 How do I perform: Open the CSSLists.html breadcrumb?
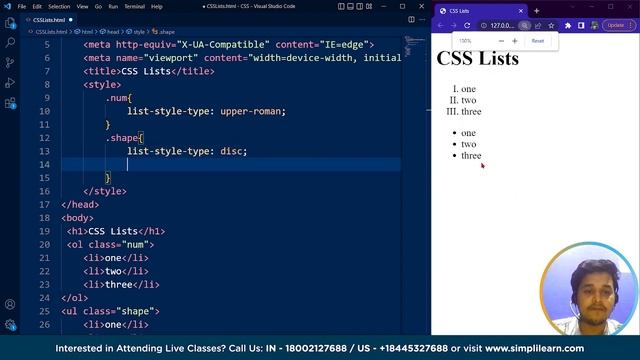[x=51, y=31]
